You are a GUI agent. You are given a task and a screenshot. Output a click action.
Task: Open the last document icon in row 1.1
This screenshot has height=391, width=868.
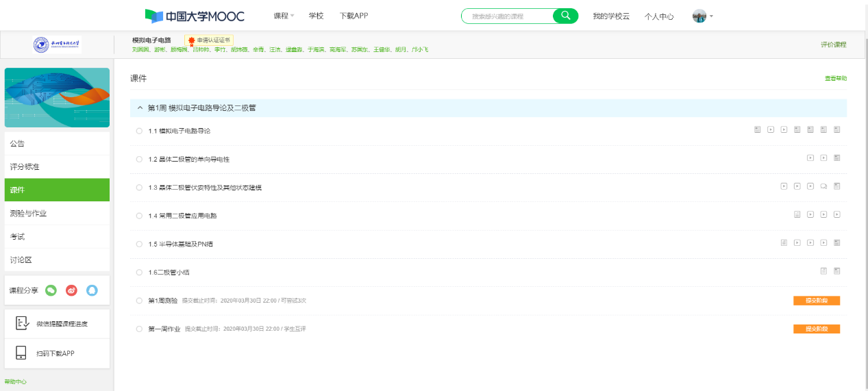(x=837, y=129)
